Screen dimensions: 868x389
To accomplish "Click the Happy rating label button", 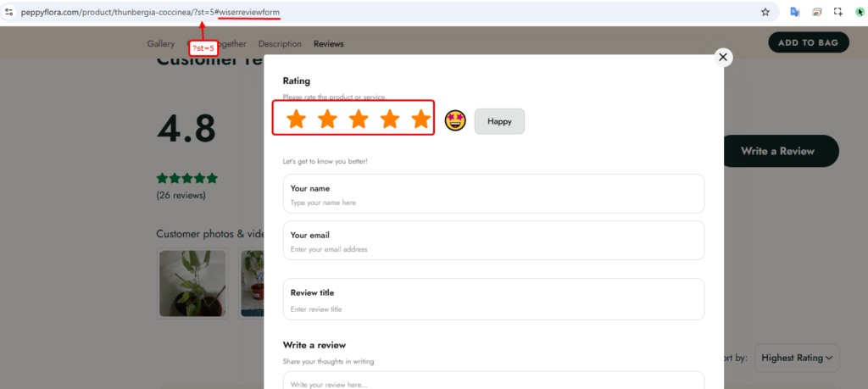I will 499,121.
